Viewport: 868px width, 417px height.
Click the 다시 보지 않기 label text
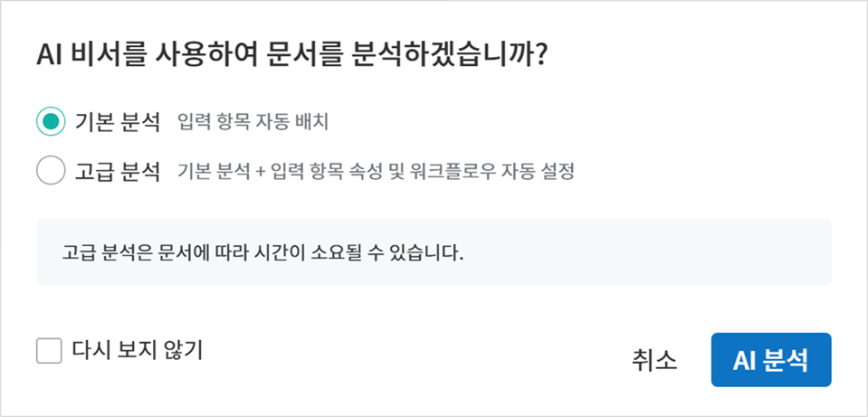coord(137,350)
